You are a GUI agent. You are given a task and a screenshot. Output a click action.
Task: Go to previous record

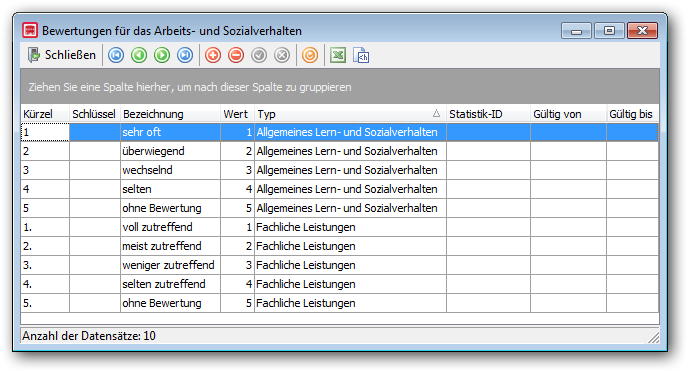[x=139, y=55]
